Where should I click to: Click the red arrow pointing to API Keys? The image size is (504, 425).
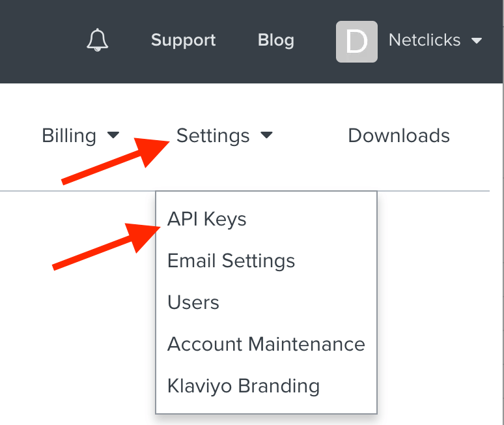106,247
